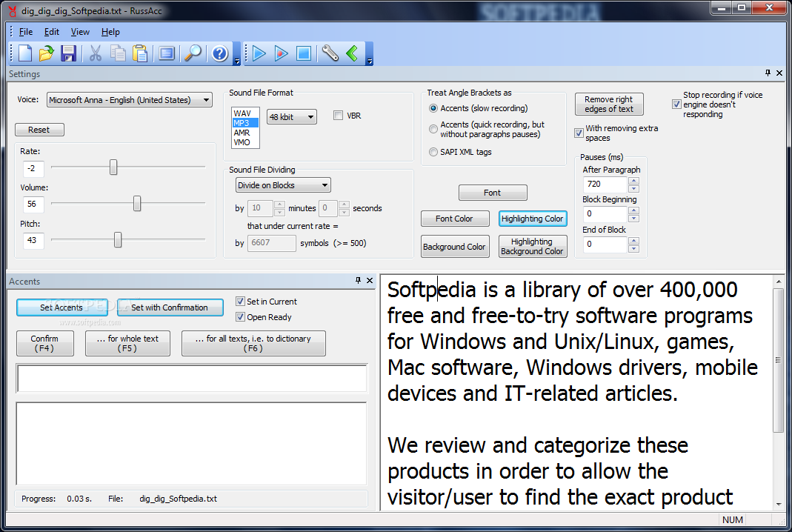The width and height of the screenshot is (792, 532).
Task: Click for all texts, i.e. to dictionary button
Action: pyautogui.click(x=253, y=343)
